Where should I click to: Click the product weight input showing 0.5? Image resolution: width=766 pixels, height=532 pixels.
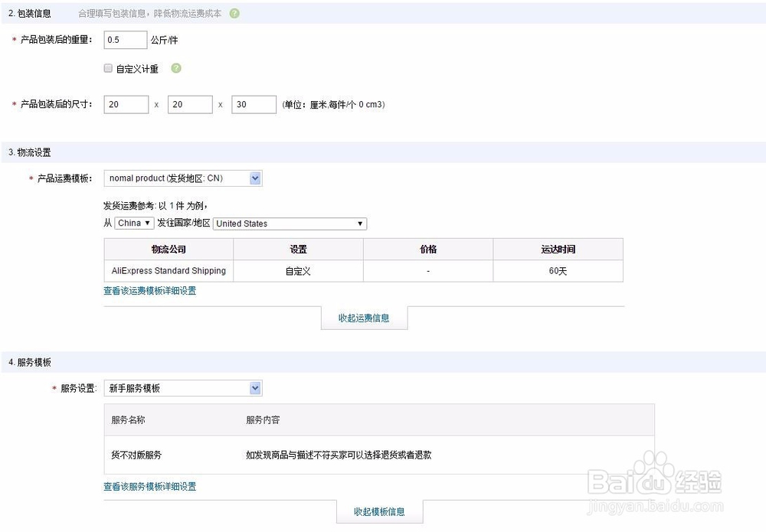tap(124, 39)
